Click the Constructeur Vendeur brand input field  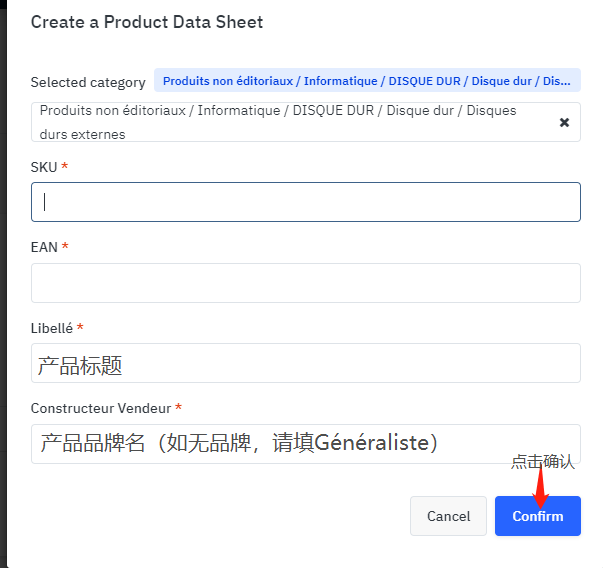point(306,444)
